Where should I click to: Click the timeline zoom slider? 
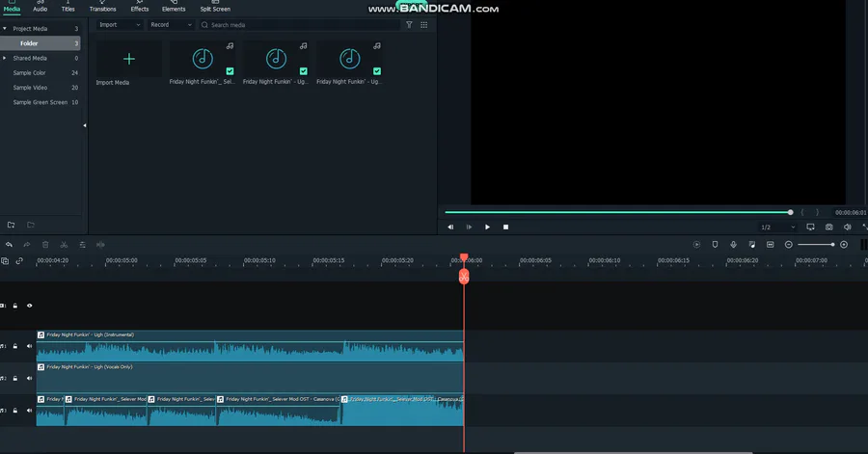(x=816, y=245)
